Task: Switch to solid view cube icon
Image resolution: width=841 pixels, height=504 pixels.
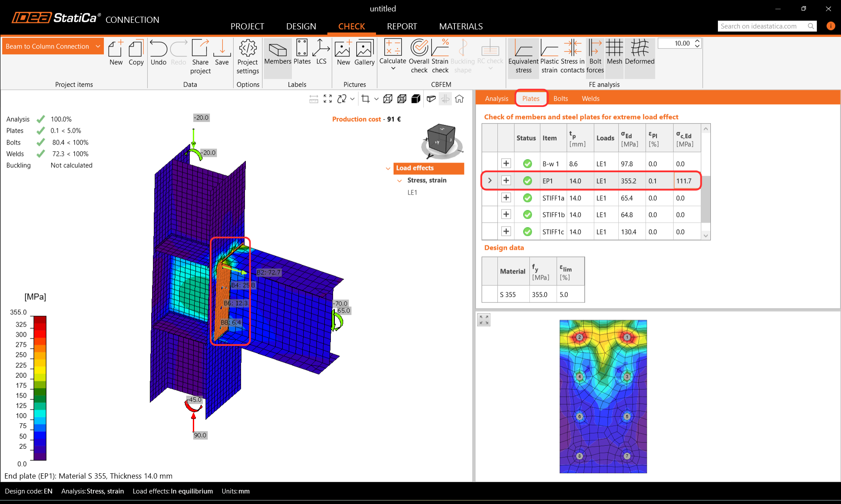Action: click(416, 99)
